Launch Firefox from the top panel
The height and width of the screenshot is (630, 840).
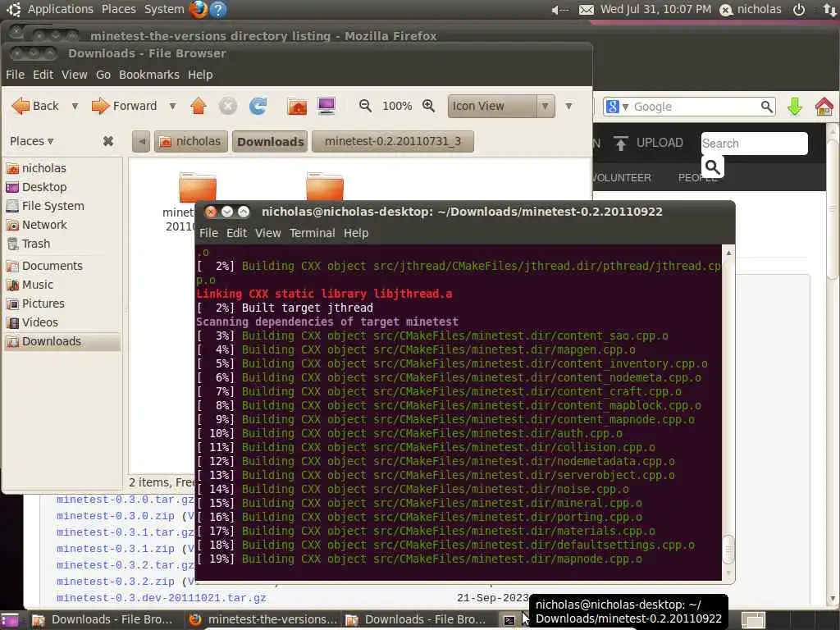pos(199,9)
